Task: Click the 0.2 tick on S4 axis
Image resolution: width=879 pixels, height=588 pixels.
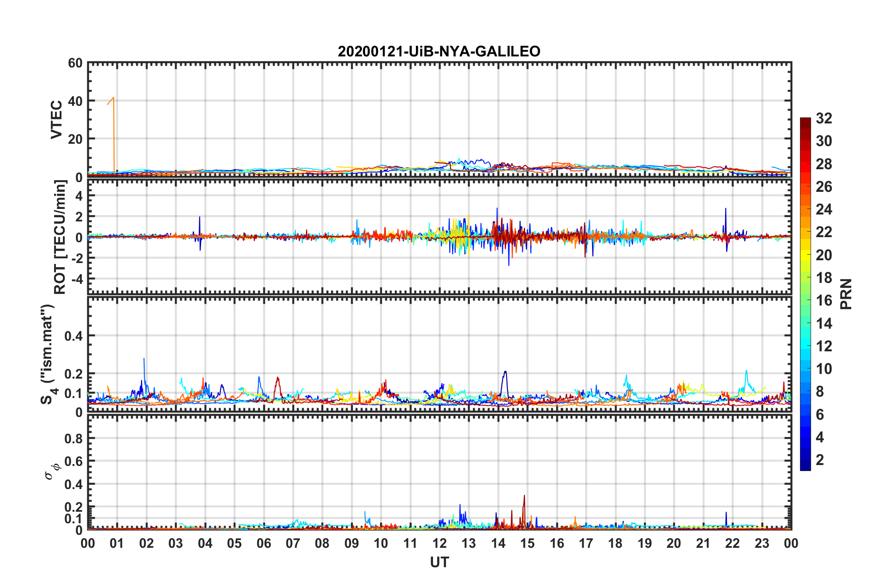Action: (73, 374)
